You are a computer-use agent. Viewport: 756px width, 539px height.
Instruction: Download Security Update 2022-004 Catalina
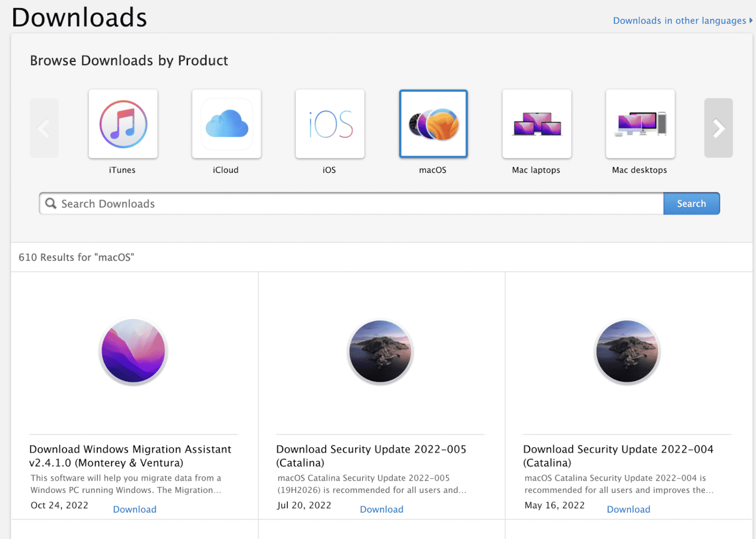point(628,509)
